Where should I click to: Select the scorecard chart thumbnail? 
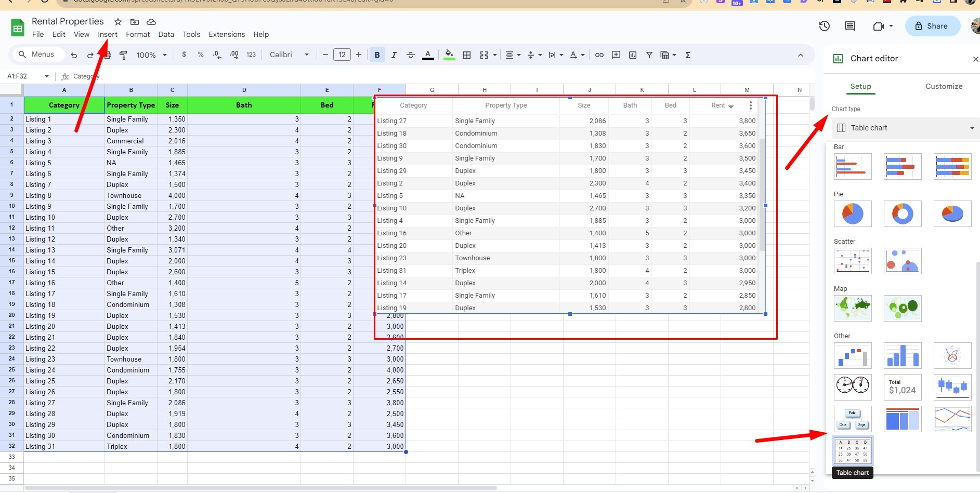click(x=903, y=388)
